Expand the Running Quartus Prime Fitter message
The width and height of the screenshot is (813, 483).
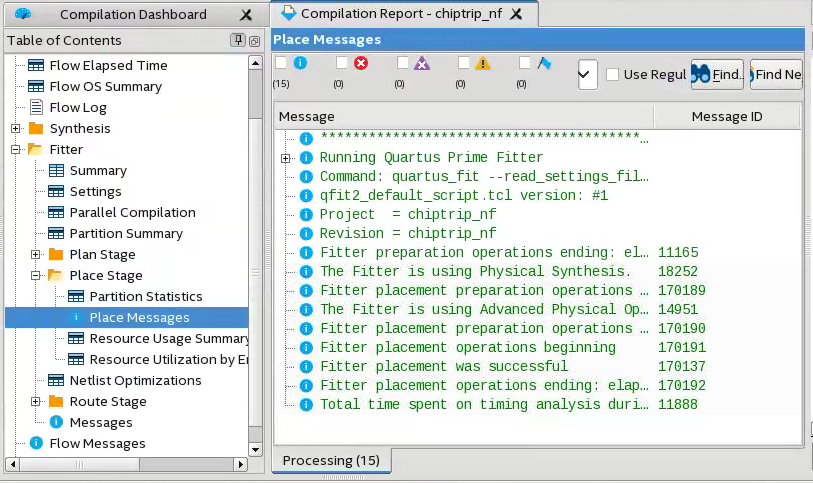pyautogui.click(x=286, y=158)
